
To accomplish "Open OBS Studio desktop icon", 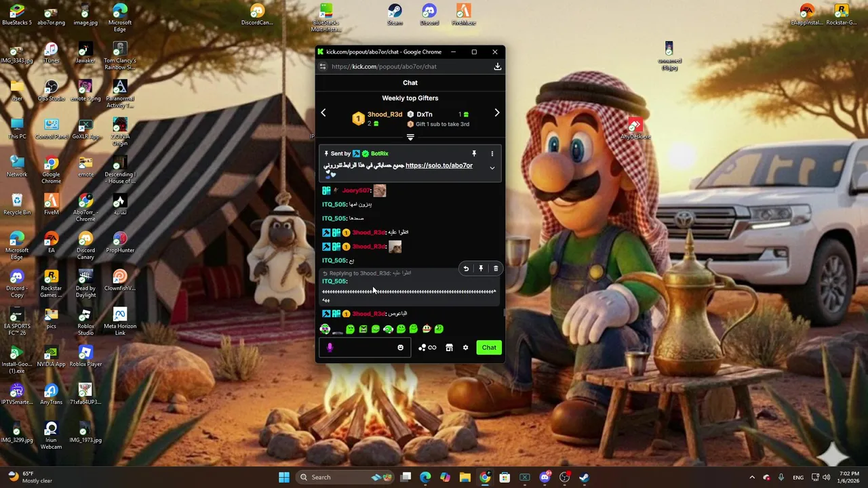I will pyautogui.click(x=52, y=91).
